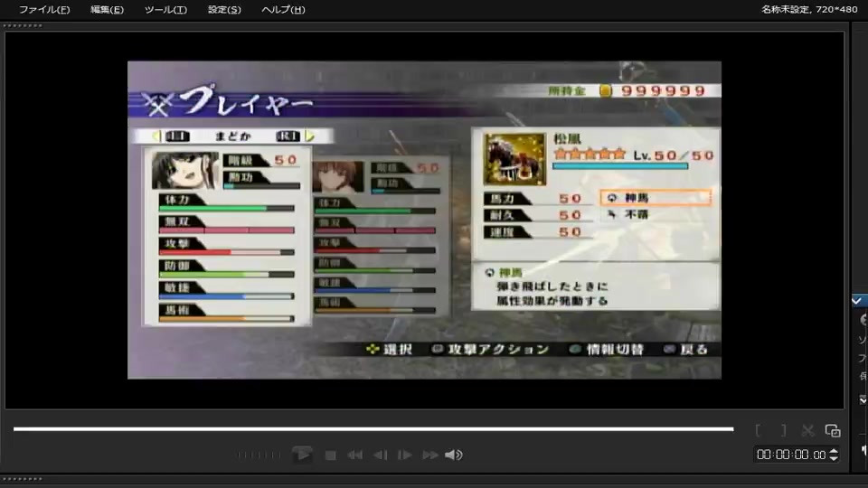This screenshot has width=868, height=488.
Task: Click the game video in preview window
Action: click(424, 221)
